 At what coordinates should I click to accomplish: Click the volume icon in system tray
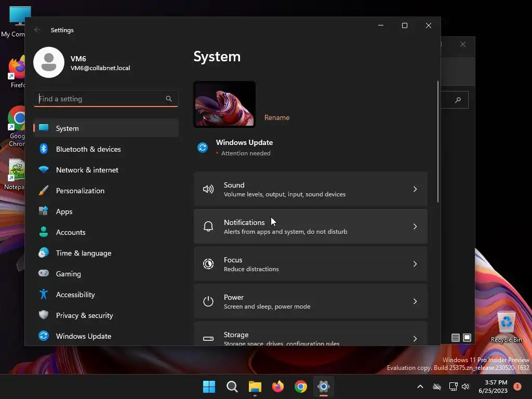click(x=465, y=387)
